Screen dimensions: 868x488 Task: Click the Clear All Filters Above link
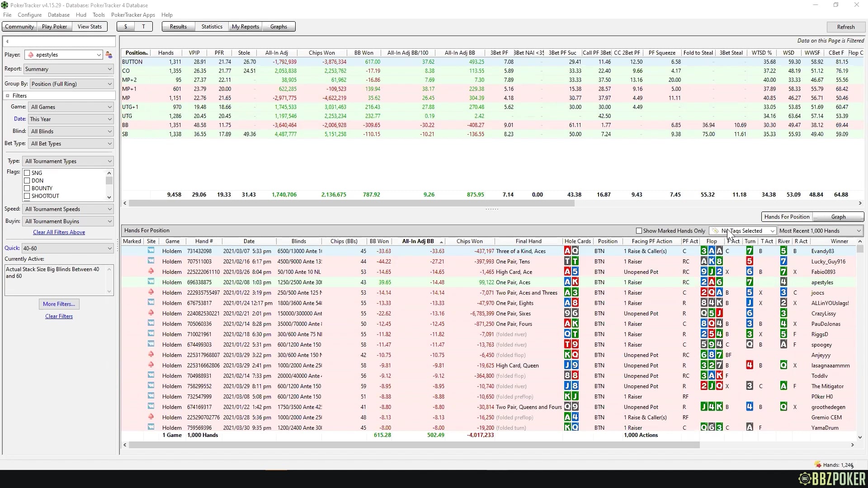pos(59,232)
